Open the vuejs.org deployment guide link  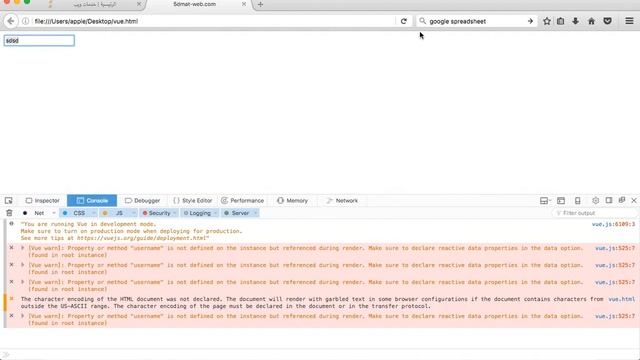141,238
